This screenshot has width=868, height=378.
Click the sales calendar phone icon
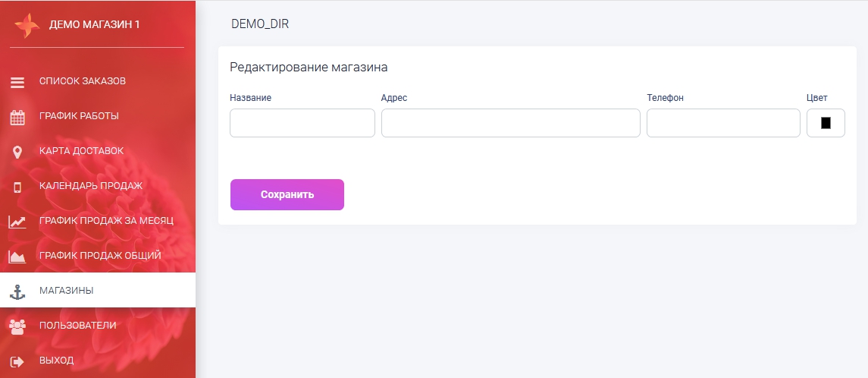17,187
